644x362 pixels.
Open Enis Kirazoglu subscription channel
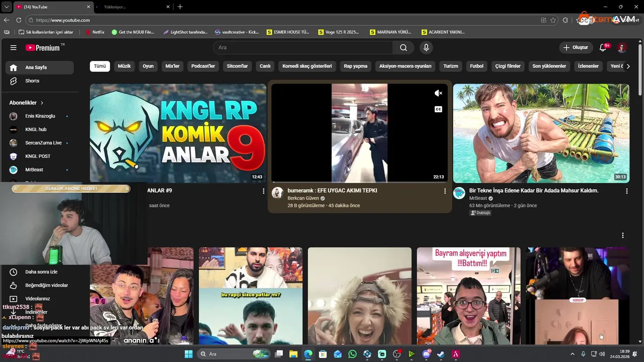40,116
